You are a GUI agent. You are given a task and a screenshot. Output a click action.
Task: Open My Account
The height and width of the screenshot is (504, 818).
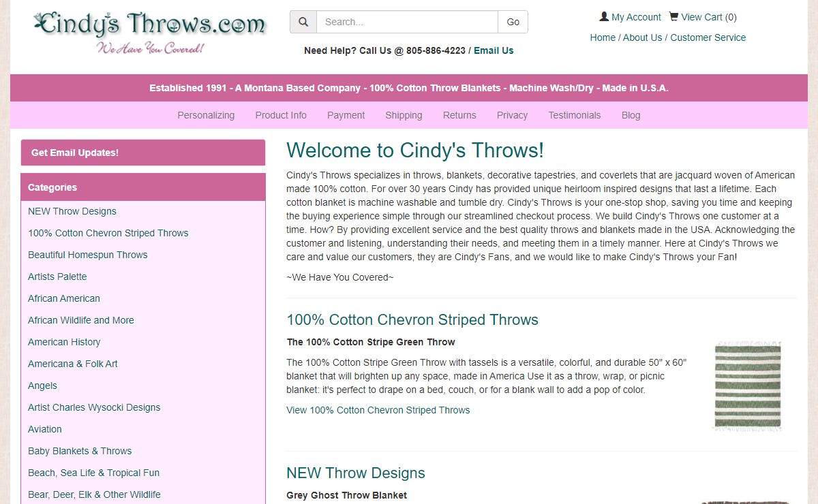(630, 17)
